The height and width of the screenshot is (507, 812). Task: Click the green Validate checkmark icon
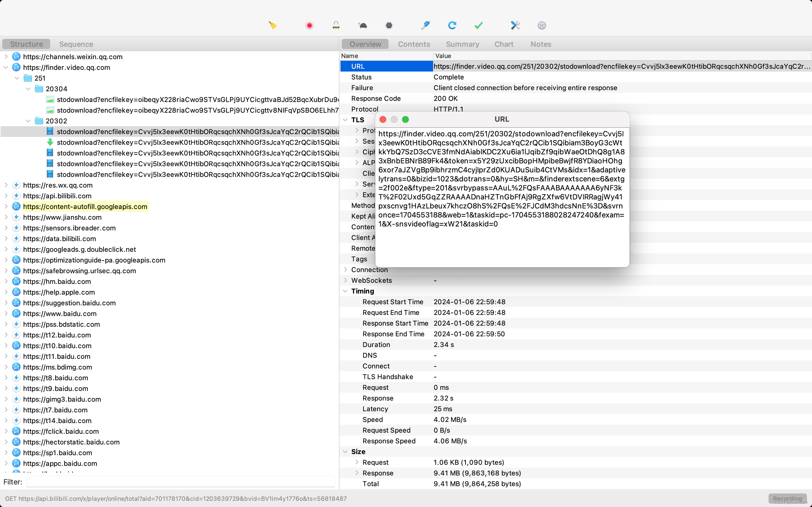(x=478, y=25)
